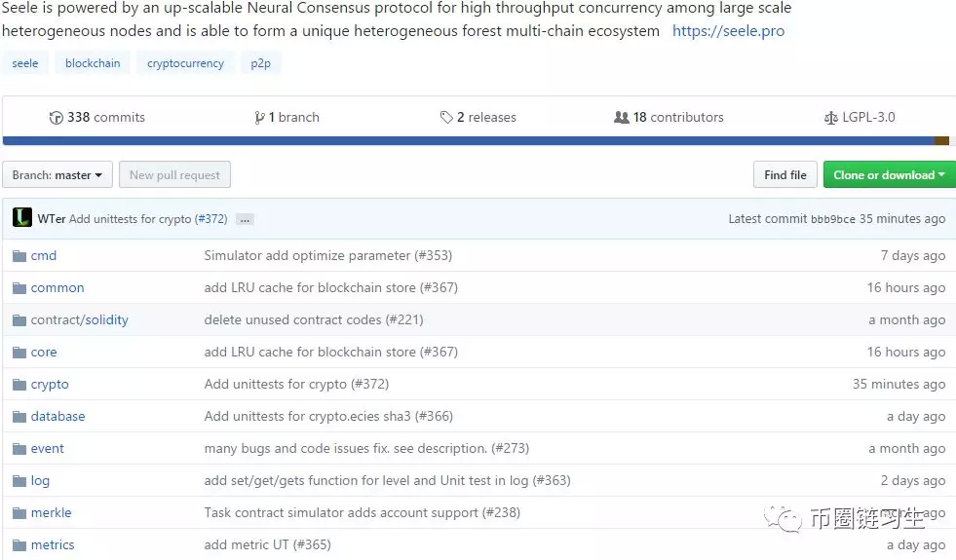Open the 338 commits tab

(97, 118)
